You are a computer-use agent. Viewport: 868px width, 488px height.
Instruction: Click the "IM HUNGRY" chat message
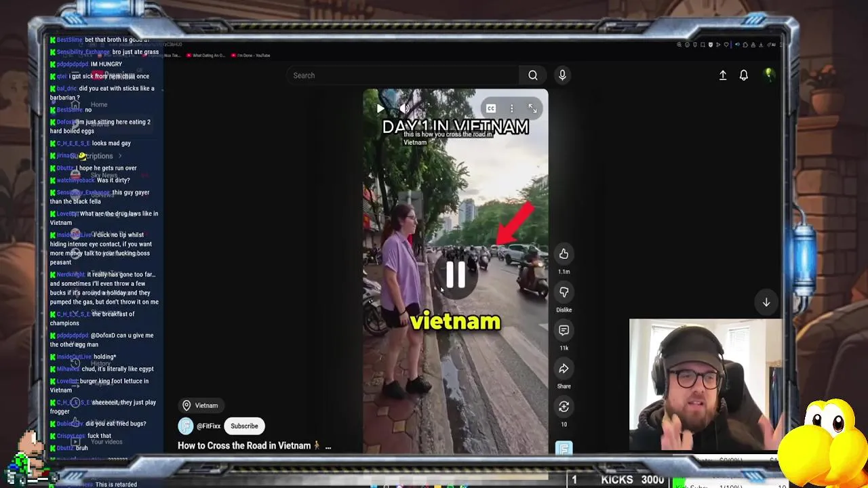point(106,64)
